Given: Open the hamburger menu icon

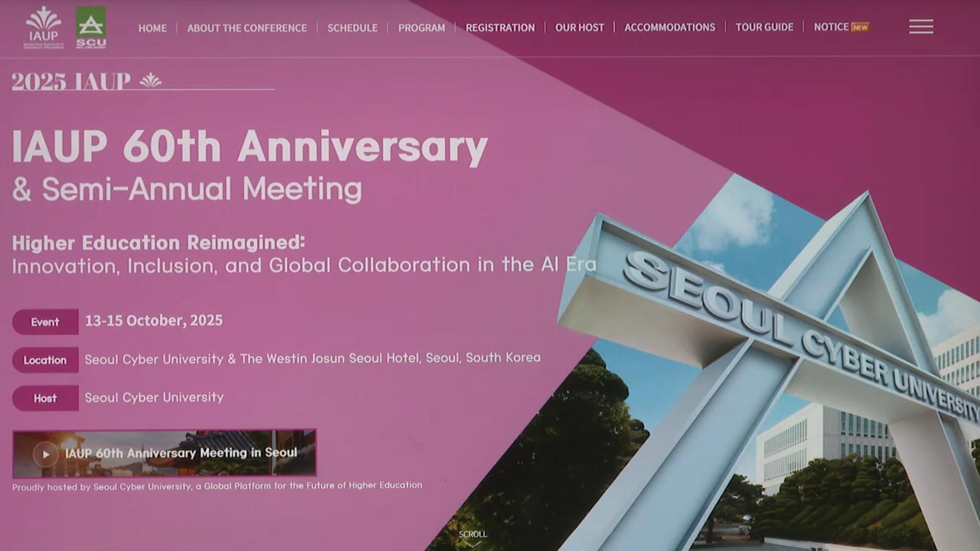Looking at the screenshot, I should coord(921,27).
